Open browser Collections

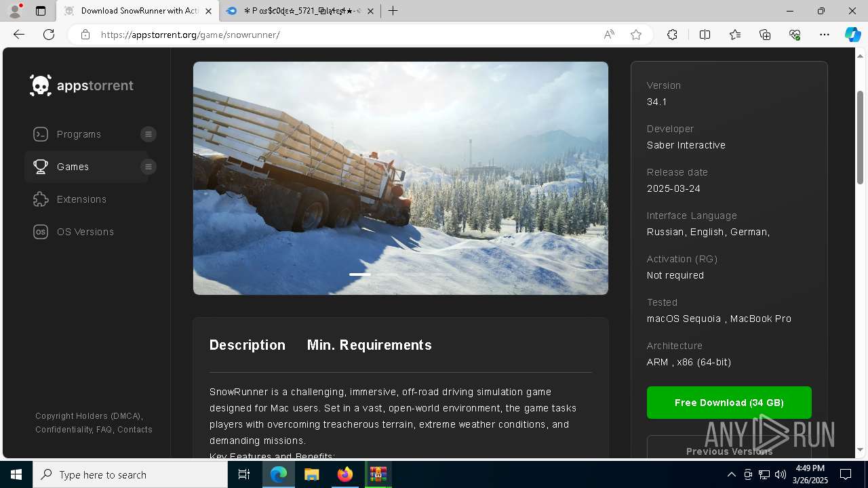[765, 35]
